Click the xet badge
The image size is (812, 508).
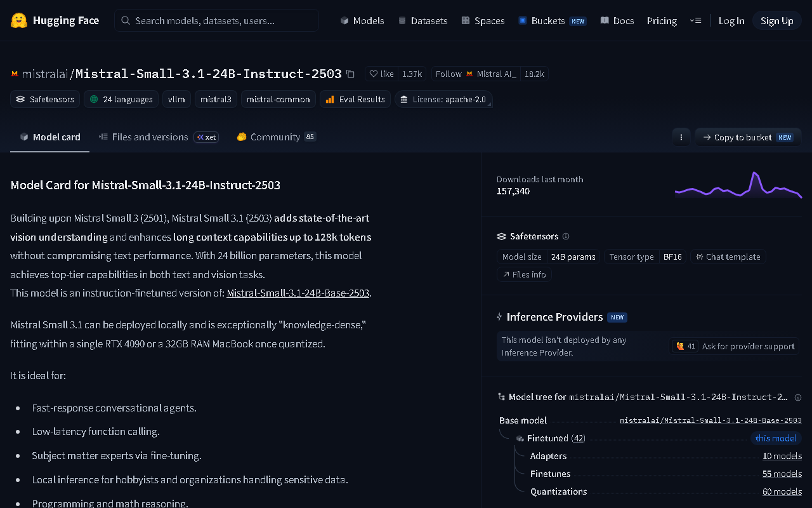206,137
